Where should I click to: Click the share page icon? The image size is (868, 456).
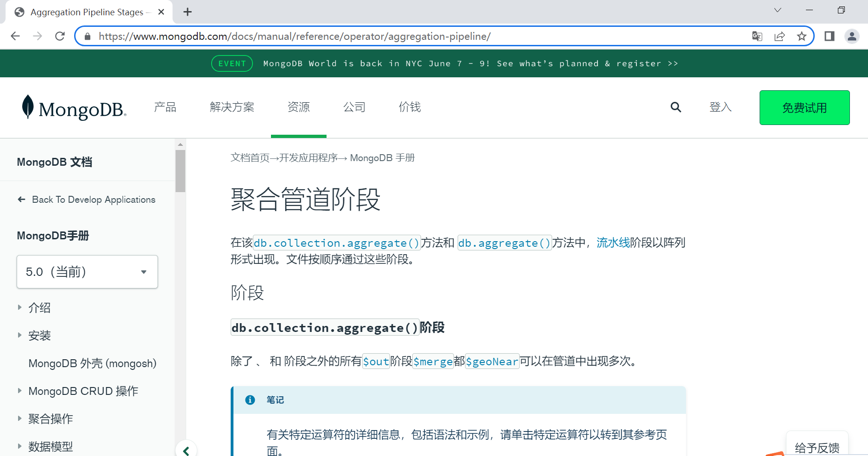[780, 36]
